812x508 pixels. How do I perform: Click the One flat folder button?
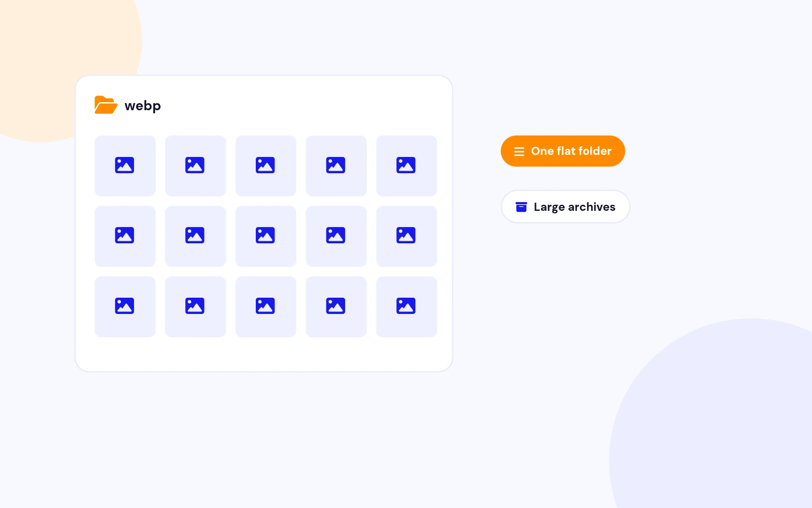[563, 151]
